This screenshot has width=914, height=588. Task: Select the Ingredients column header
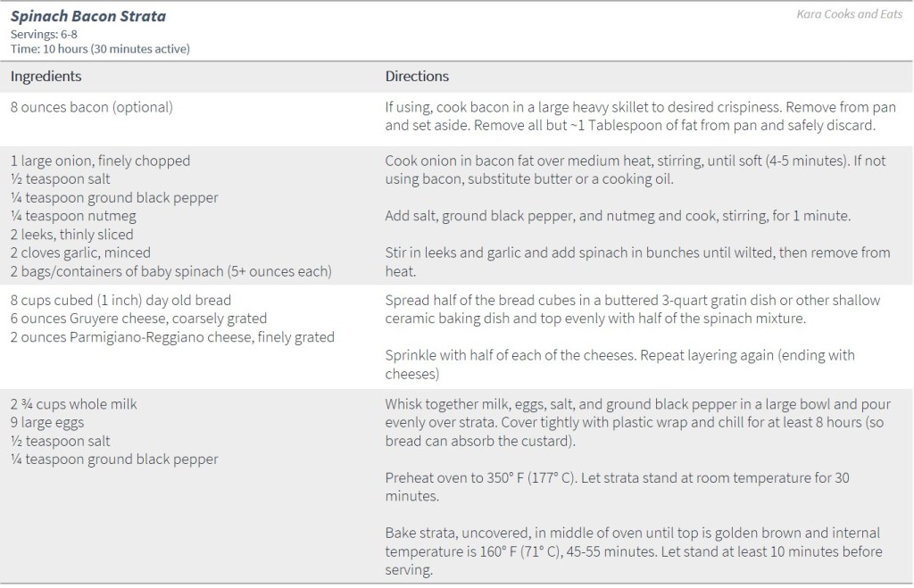point(46,77)
